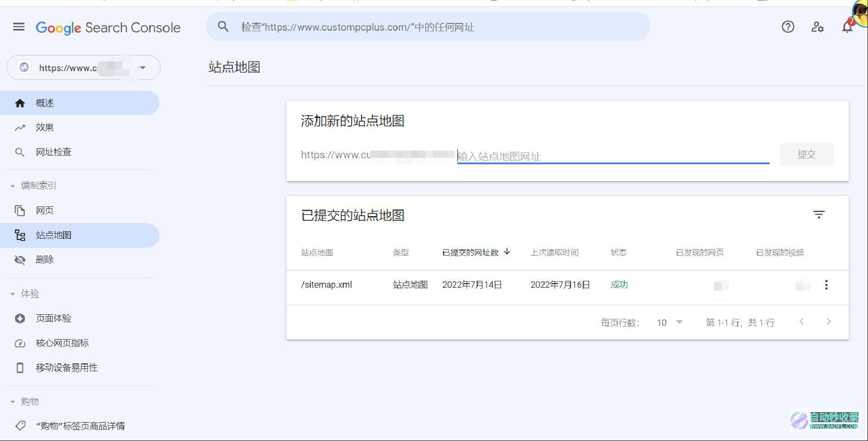Click the 已发现的网页 column header
Viewport: 868px width, 441px height.
click(x=699, y=252)
